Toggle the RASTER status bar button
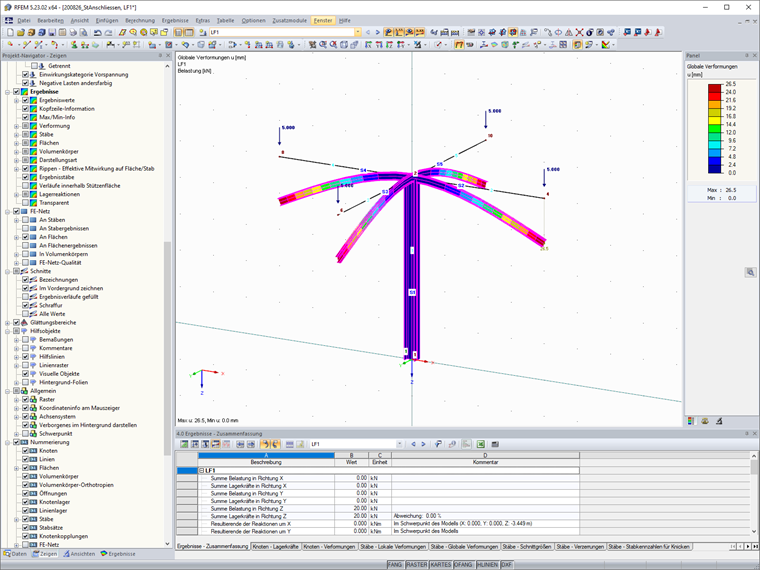The image size is (760, 570). pos(416,565)
